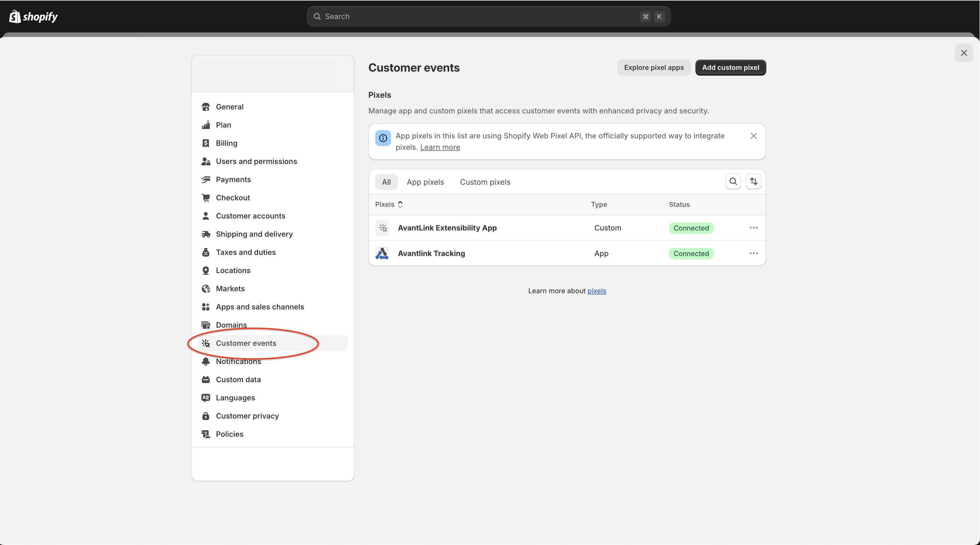Click the General store icon in sidebar

[x=206, y=107]
